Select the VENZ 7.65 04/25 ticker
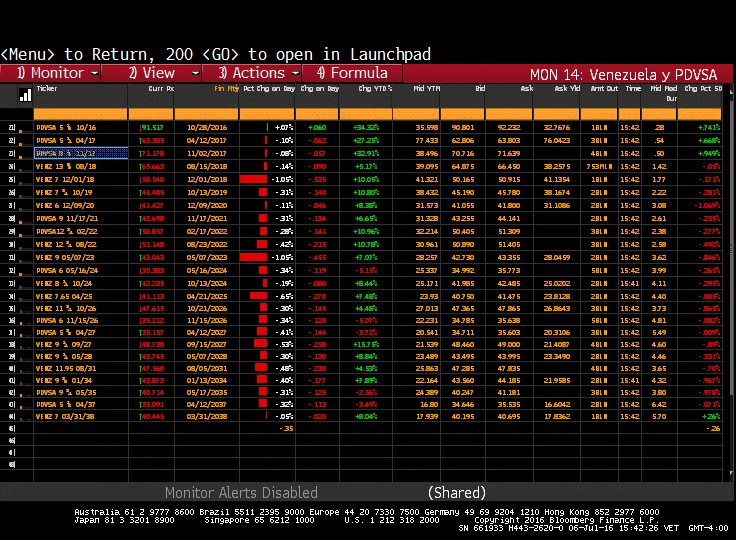Viewport: 736px width, 540px height. (64, 296)
